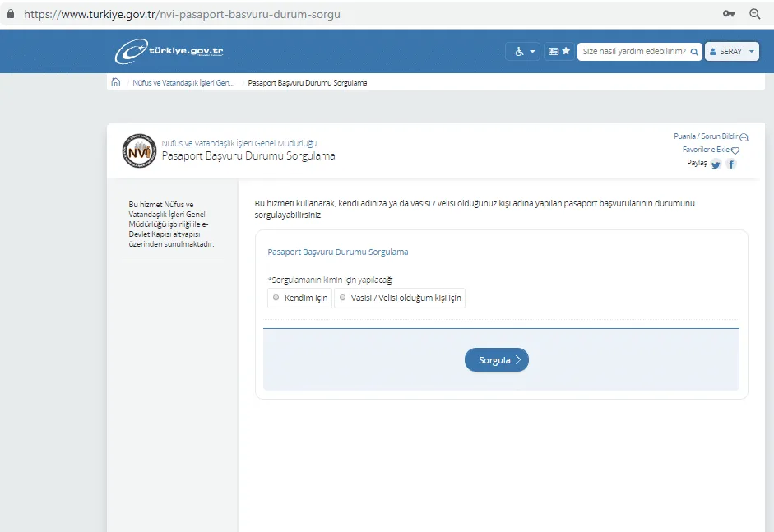
Task: Click the Sorgula button
Action: point(497,360)
